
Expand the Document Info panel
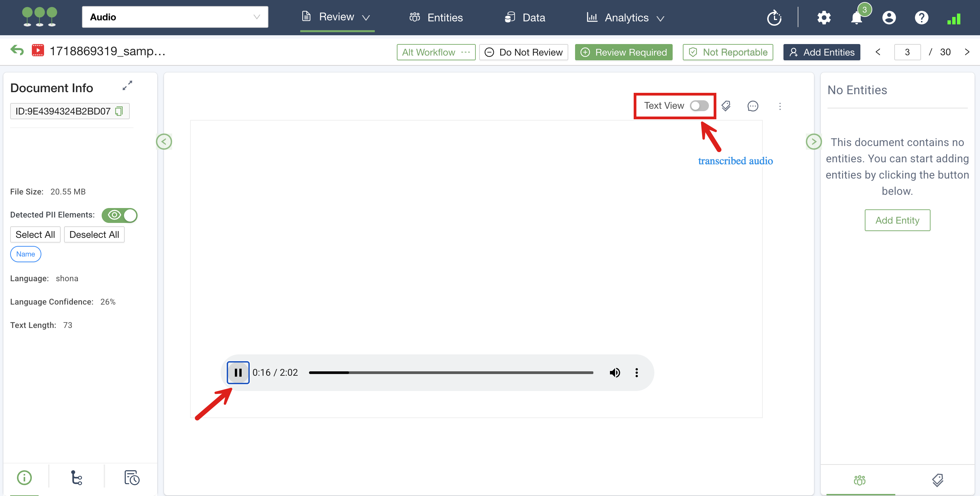(127, 86)
